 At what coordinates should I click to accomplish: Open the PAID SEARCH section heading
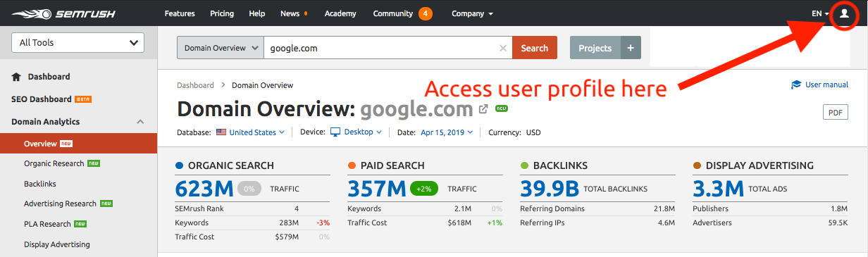pyautogui.click(x=392, y=165)
